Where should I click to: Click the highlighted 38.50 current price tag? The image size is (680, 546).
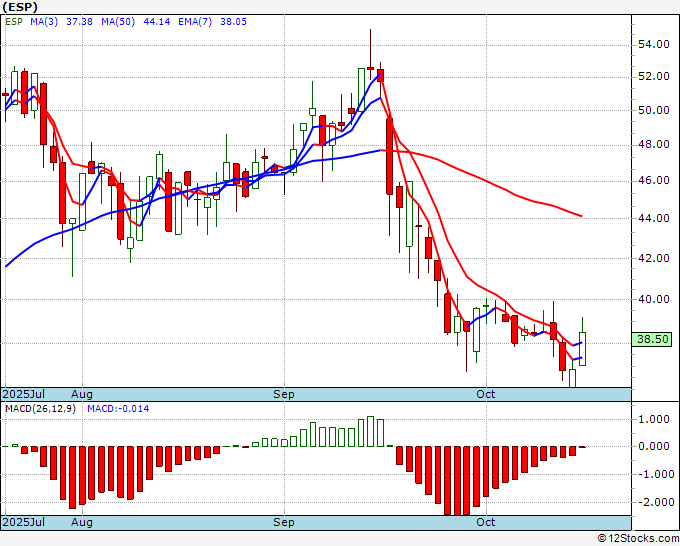(652, 339)
